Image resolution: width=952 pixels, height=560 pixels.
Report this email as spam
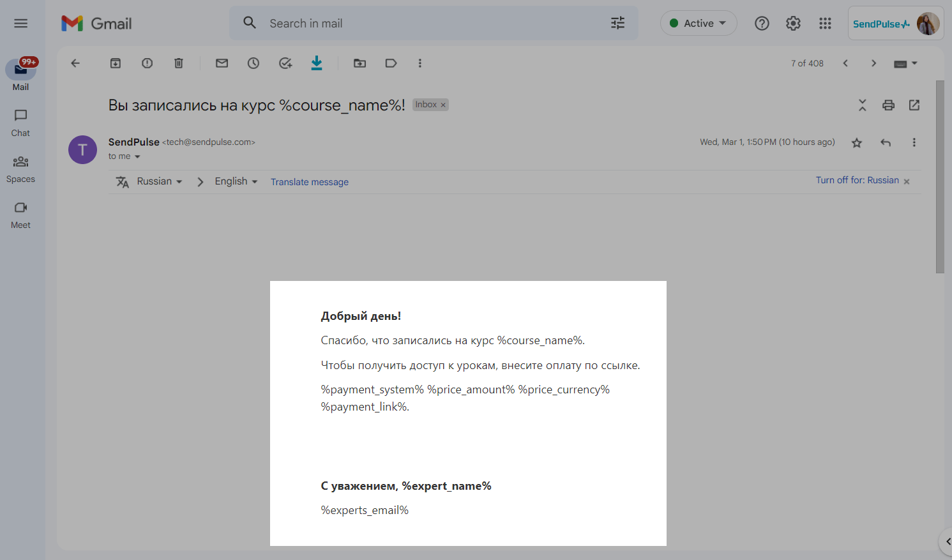pos(147,63)
